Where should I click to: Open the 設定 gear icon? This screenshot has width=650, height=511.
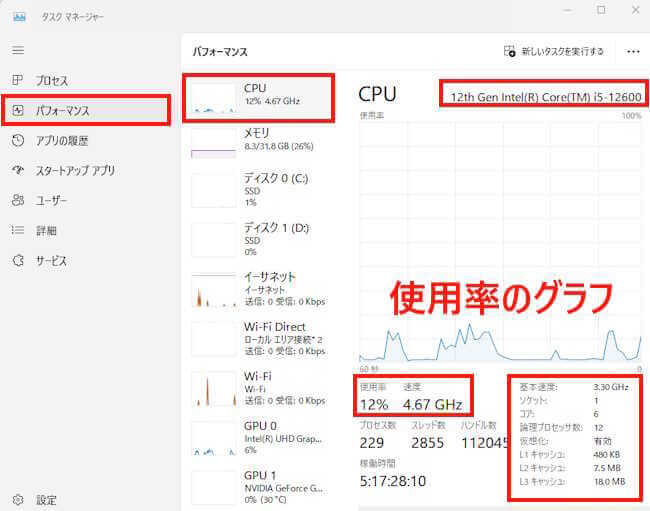coord(18,500)
